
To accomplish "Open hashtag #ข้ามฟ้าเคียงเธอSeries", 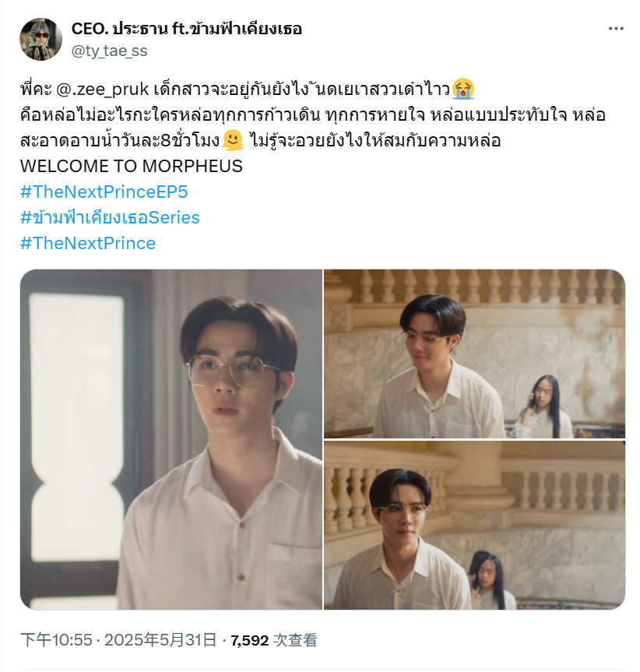I will tap(110, 217).
